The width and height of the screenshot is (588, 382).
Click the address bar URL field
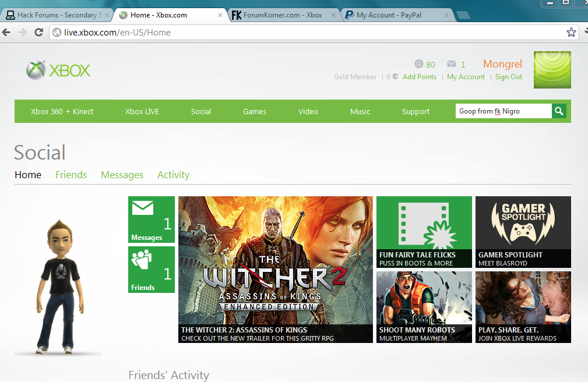(x=314, y=33)
